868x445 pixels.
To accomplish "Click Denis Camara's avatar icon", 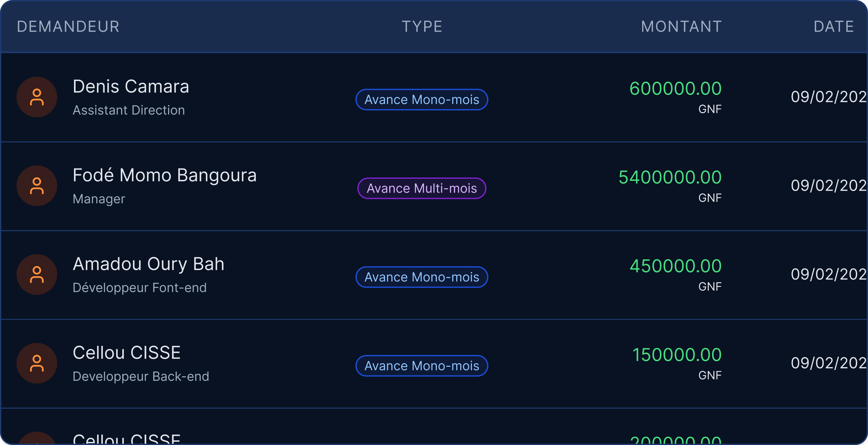I will [37, 97].
